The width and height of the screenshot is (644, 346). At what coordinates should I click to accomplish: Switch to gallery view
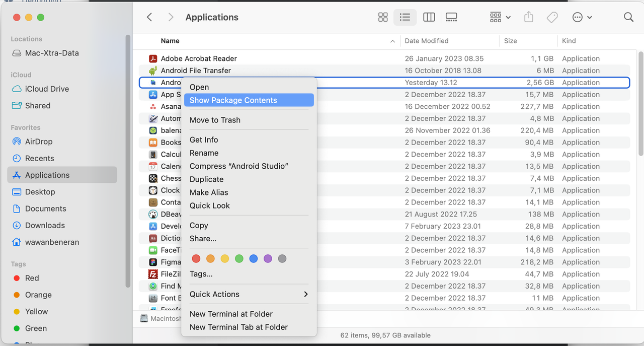tap(451, 17)
